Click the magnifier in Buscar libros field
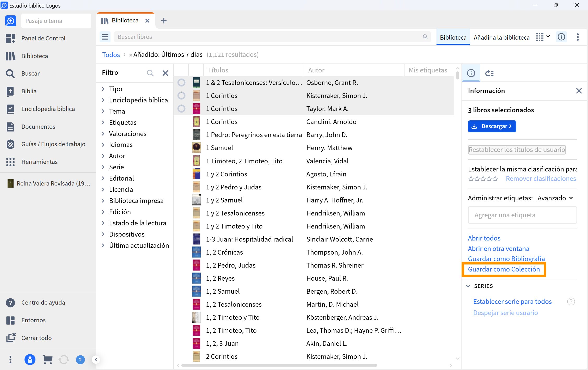Screen dimensions: 588x370 click(x=425, y=37)
